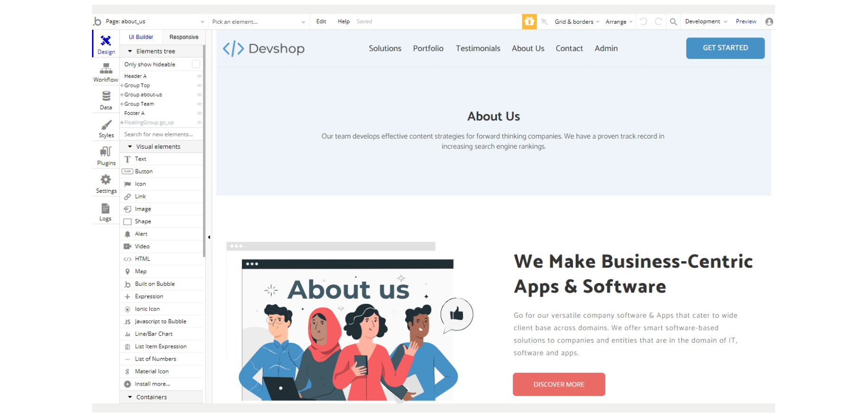Enable the Only show hideable checkbox
The width and height of the screenshot is (868, 415).
(x=196, y=64)
